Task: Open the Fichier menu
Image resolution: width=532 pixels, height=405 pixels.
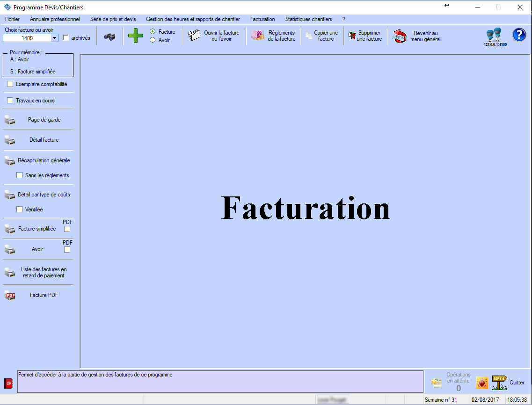Action: point(12,19)
